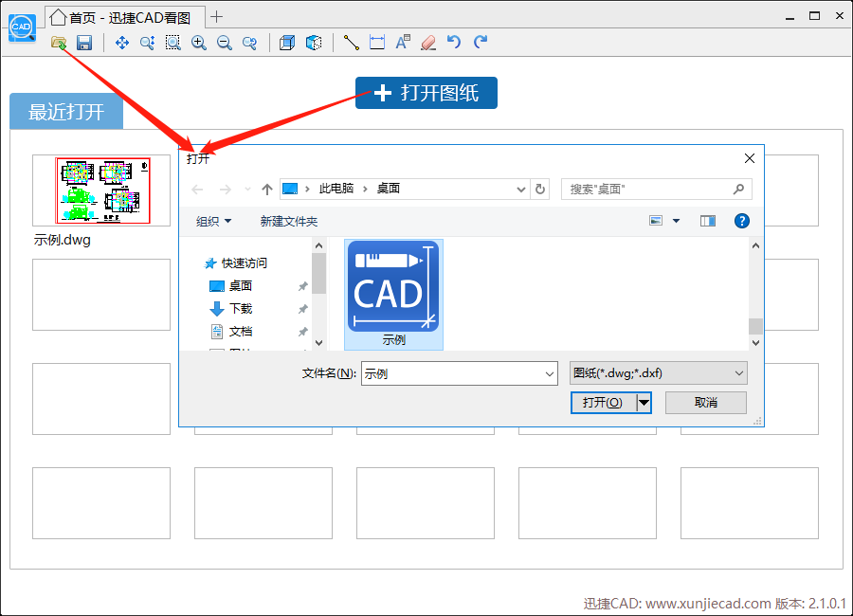Image resolution: width=853 pixels, height=616 pixels.
Task: Click the 打开图纸 button
Action: click(426, 93)
